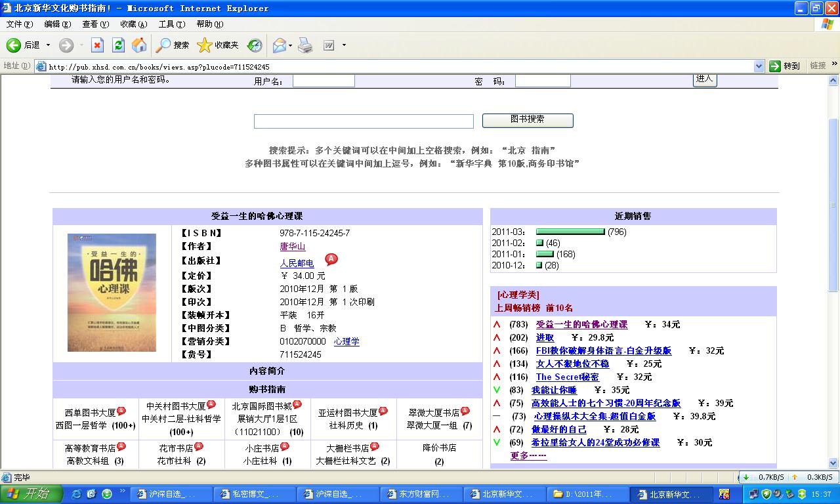Open the link The Secret秘密
This screenshot has width=840, height=504.
tap(568, 377)
